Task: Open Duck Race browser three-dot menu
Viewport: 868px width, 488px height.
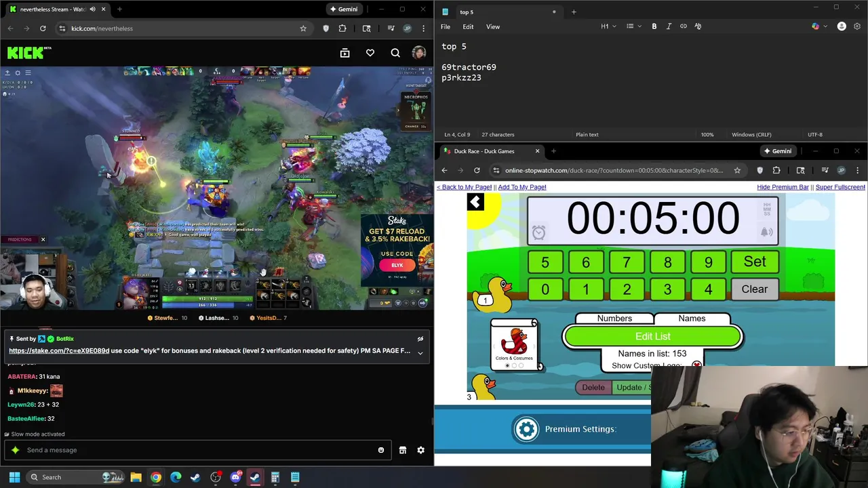Action: coord(857,170)
